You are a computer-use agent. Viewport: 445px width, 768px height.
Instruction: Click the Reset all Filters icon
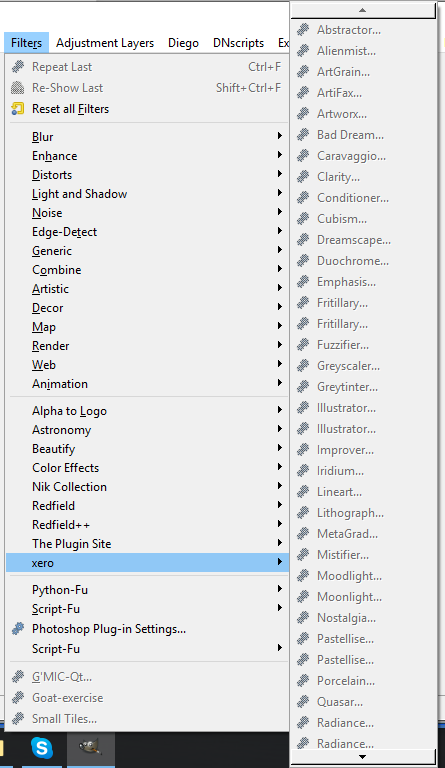click(x=18, y=109)
